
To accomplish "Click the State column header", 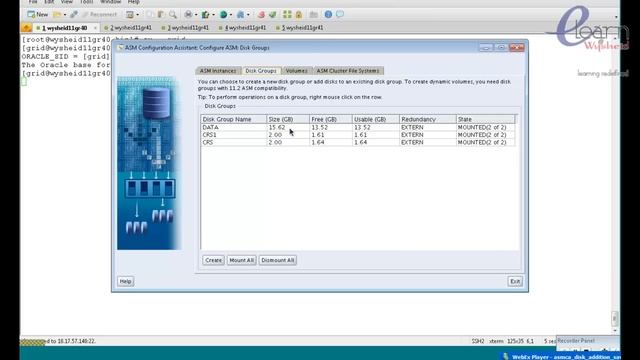I will click(485, 119).
